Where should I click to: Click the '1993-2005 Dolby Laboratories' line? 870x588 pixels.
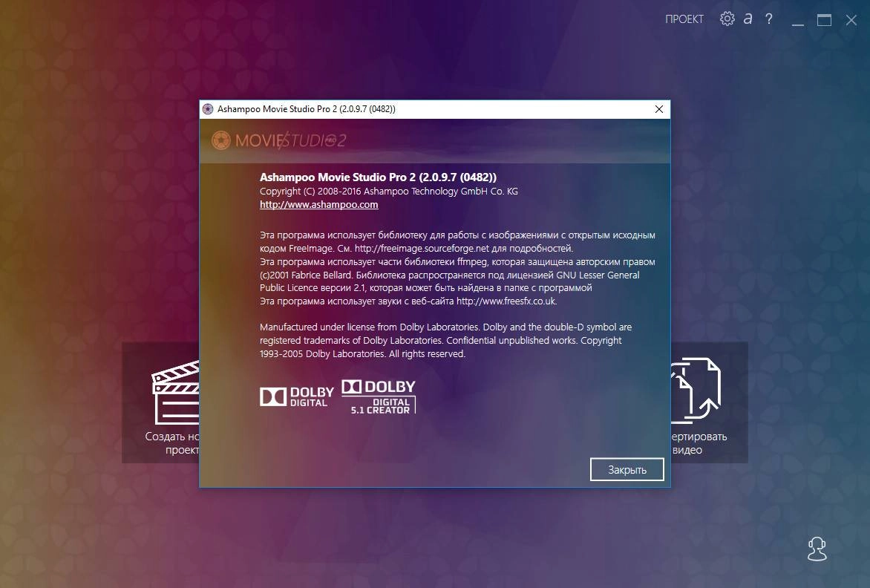(x=362, y=354)
